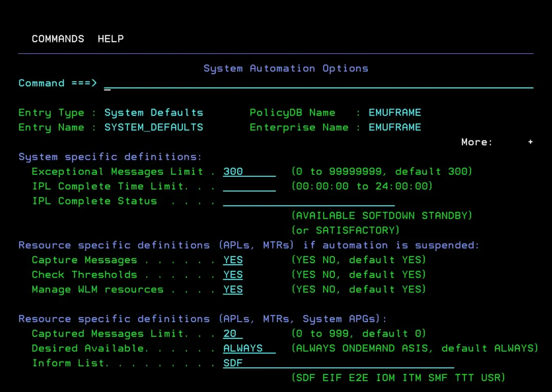The width and height of the screenshot is (552, 392).
Task: Click the Enterprise Name value EMUFRAME
Action: tap(395, 127)
